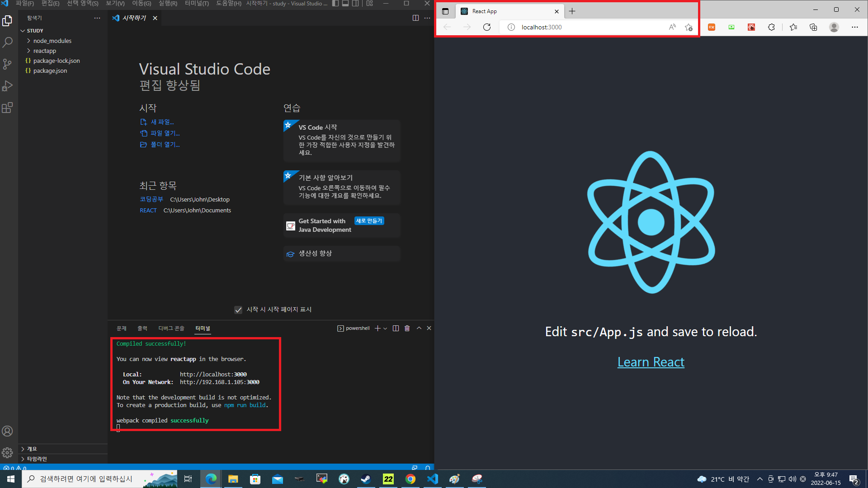Expand the reactapp folder
Screen dimensions: 868x488
(x=44, y=51)
